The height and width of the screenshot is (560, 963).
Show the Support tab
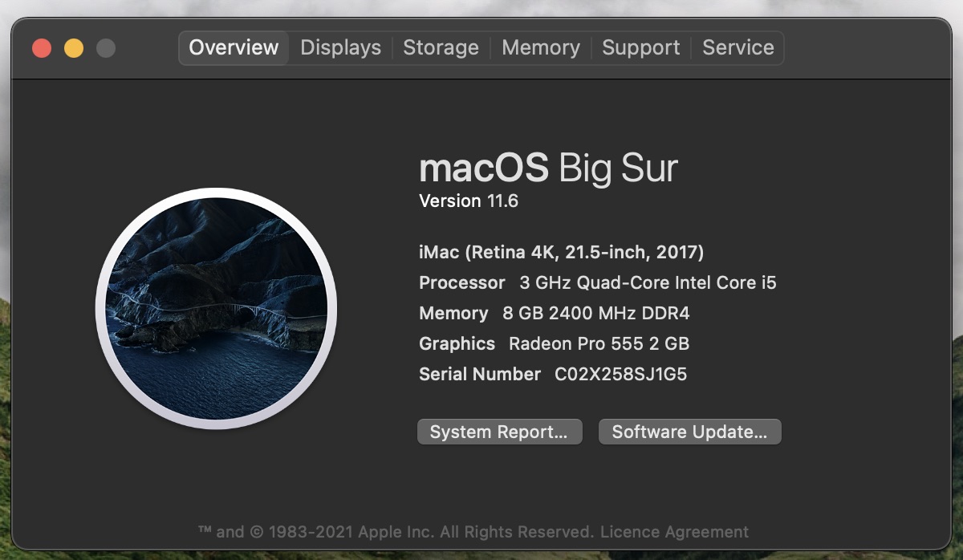(x=640, y=48)
